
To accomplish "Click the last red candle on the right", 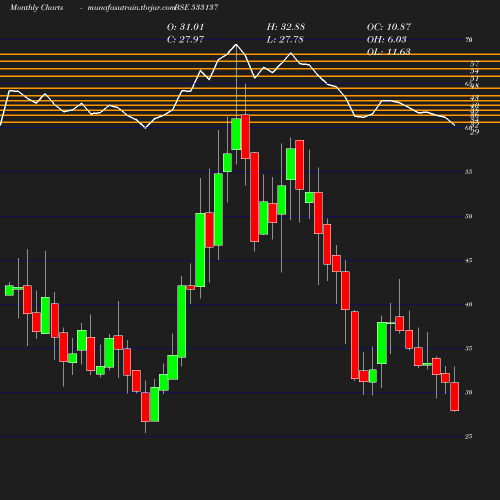I will 455,396.
